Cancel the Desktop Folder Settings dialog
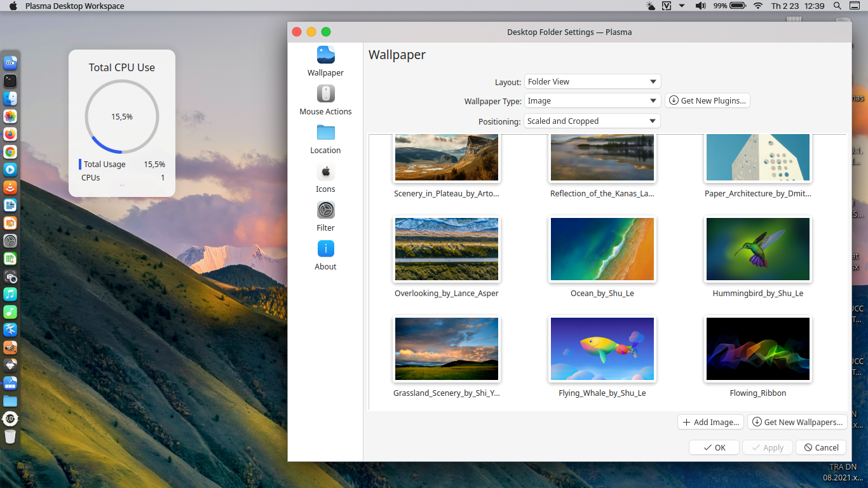The width and height of the screenshot is (868, 488). coord(821,447)
